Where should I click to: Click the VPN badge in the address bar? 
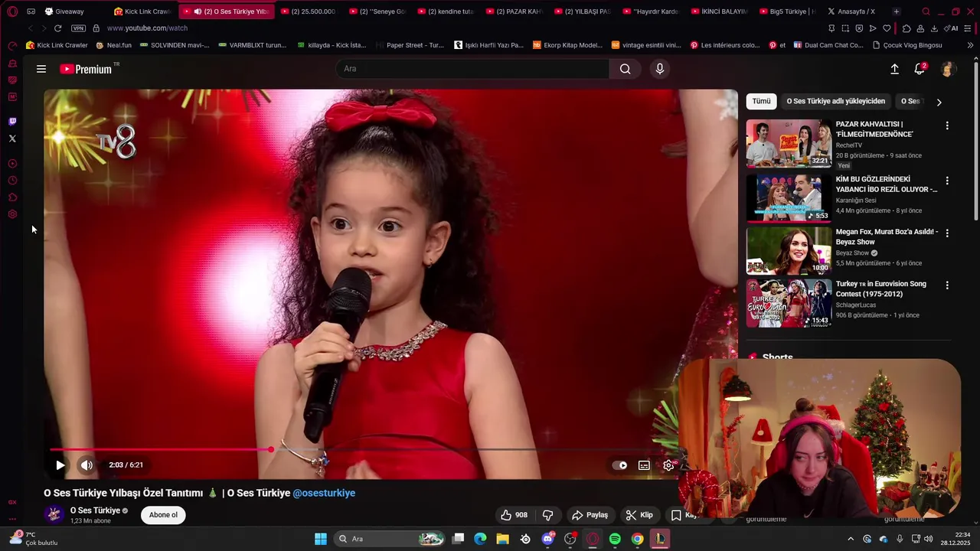(78, 28)
